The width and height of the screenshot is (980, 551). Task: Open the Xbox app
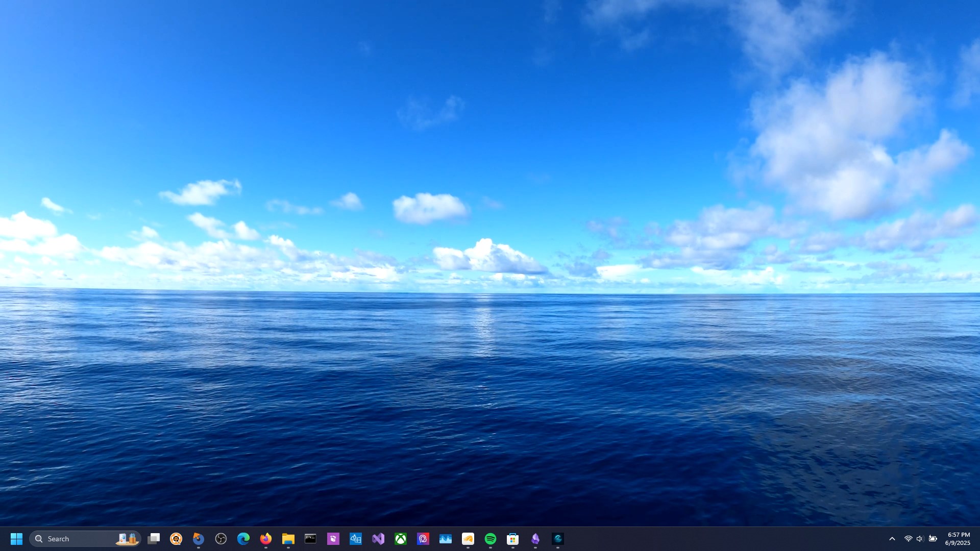[x=401, y=539]
